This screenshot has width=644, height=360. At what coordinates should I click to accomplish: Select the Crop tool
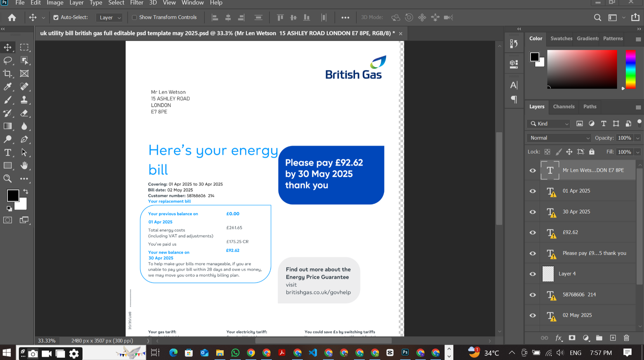[8, 73]
